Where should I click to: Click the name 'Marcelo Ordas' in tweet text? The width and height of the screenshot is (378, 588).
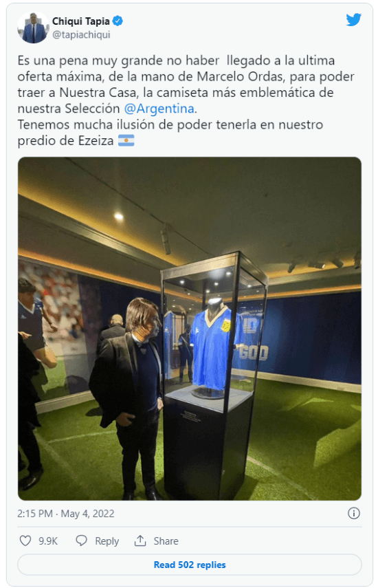tap(240, 76)
